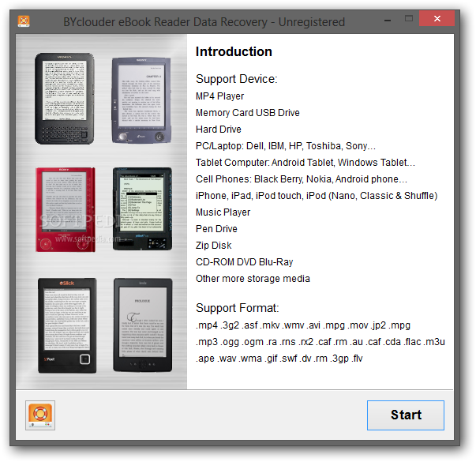Click the 'Pen Drive' line

[x=216, y=229]
